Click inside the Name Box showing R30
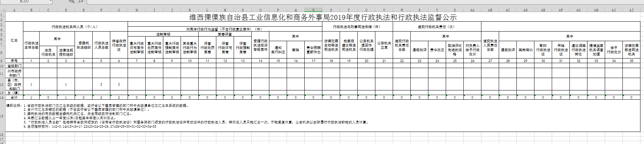The width and height of the screenshot is (644, 144). (x=24, y=1)
